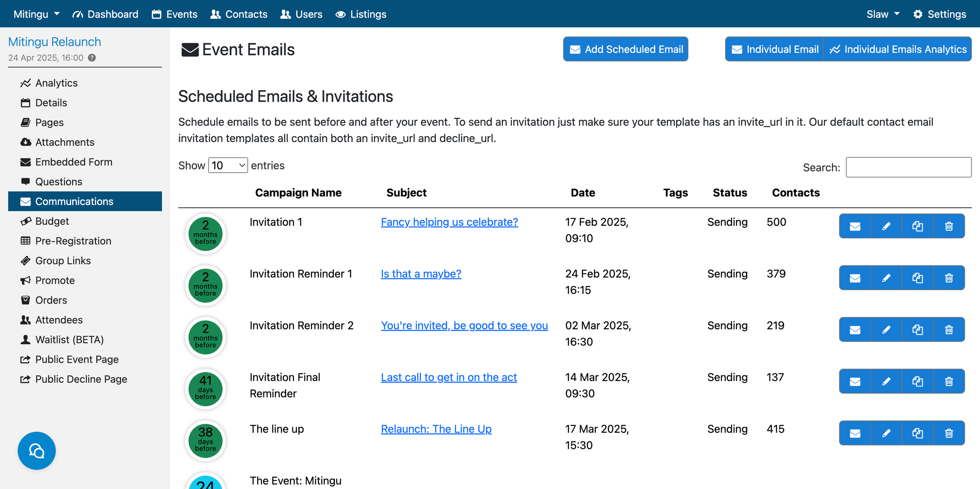Click the trash icon for The line up

949,433
